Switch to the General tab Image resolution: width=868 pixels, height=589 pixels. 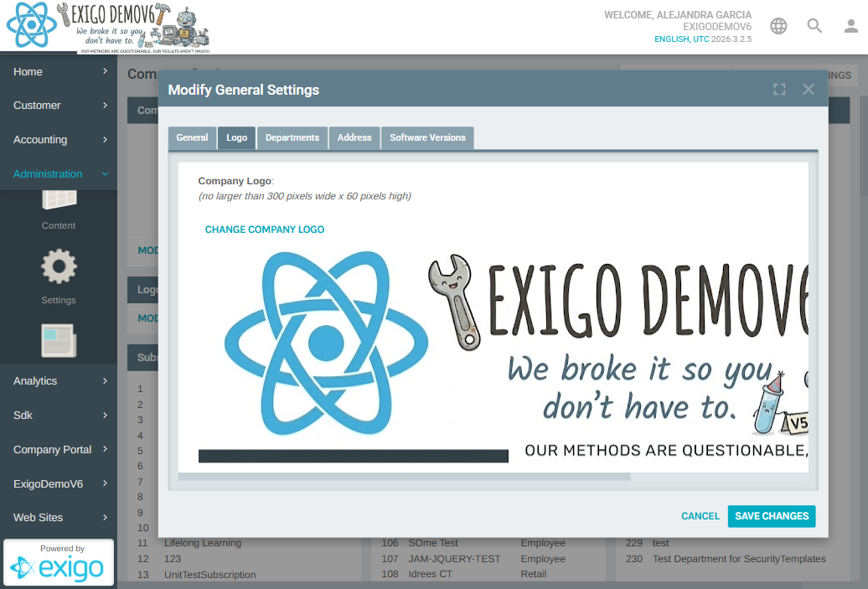pos(192,138)
